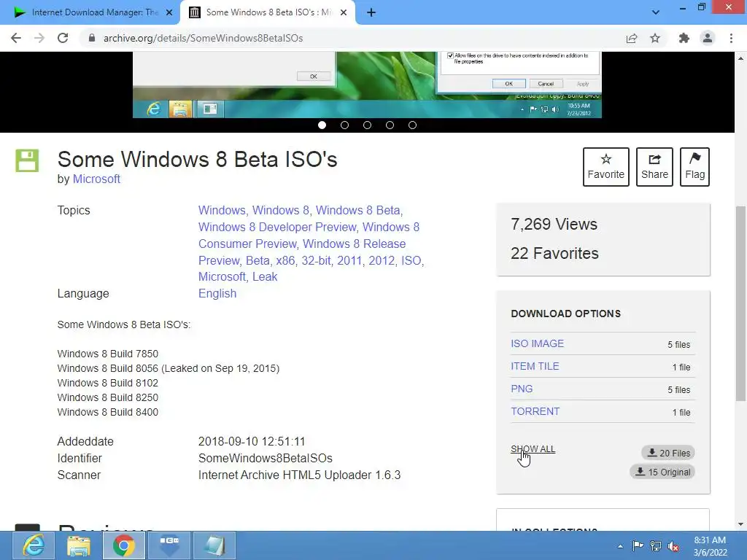The image size is (747, 560).
Task: Click the Windows 8 Build 8400 text
Action: click(108, 412)
